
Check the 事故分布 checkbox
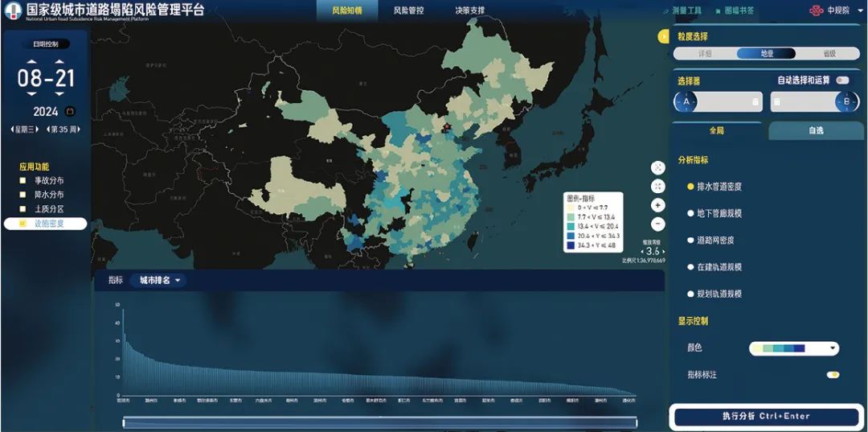pos(23,180)
